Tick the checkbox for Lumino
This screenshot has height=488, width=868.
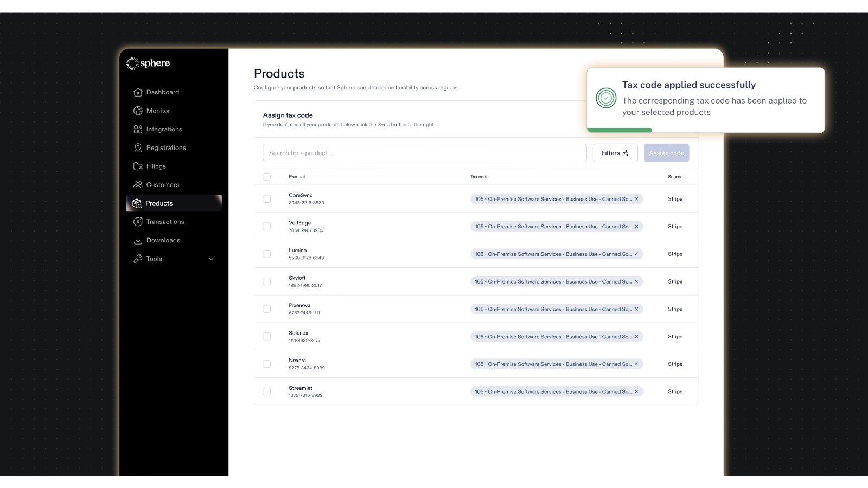point(267,254)
